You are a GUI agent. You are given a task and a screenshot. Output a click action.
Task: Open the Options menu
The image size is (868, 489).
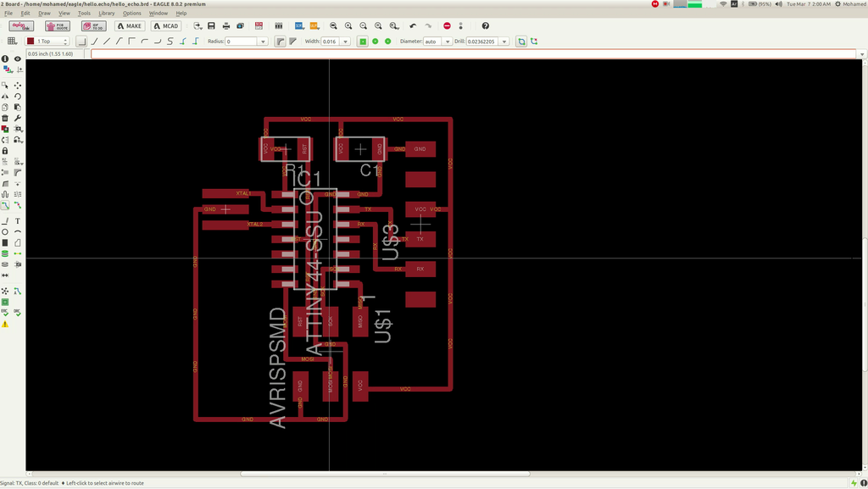[131, 14]
